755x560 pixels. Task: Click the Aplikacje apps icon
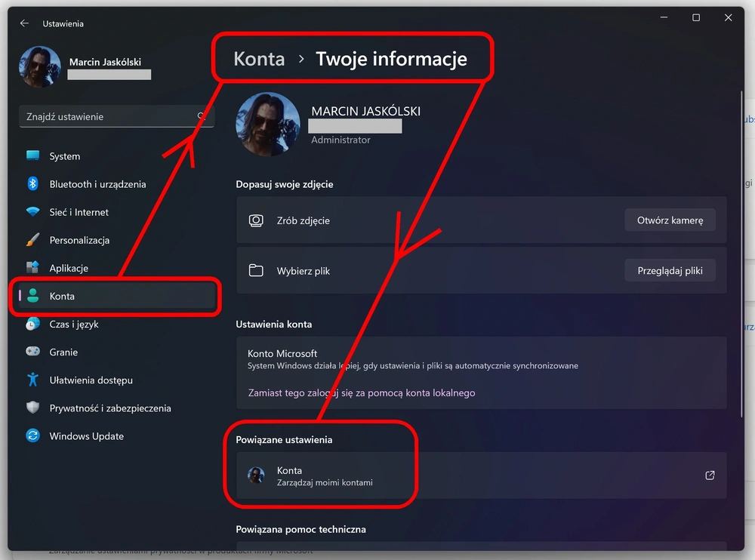click(x=32, y=267)
